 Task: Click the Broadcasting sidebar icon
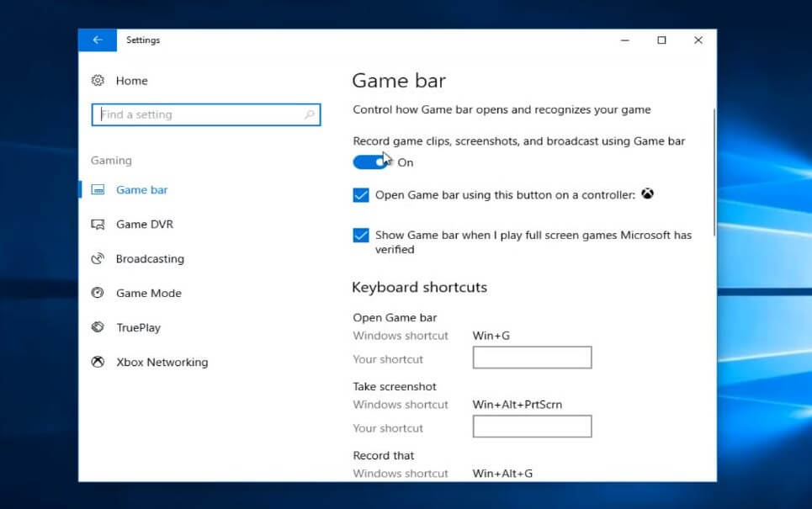[98, 259]
